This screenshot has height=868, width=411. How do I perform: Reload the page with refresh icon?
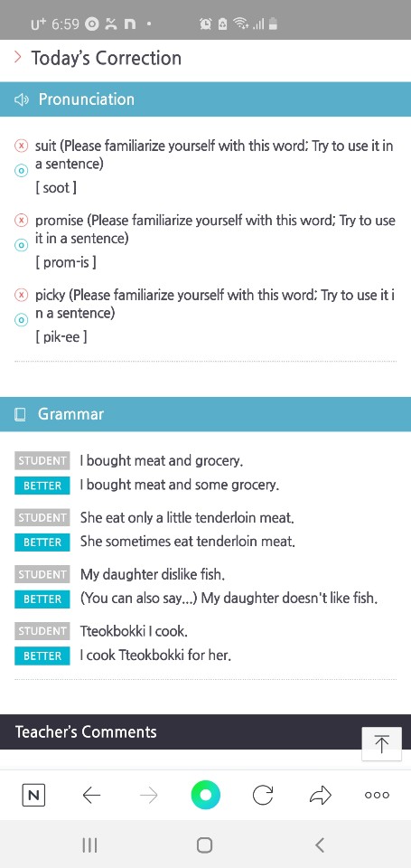263,796
